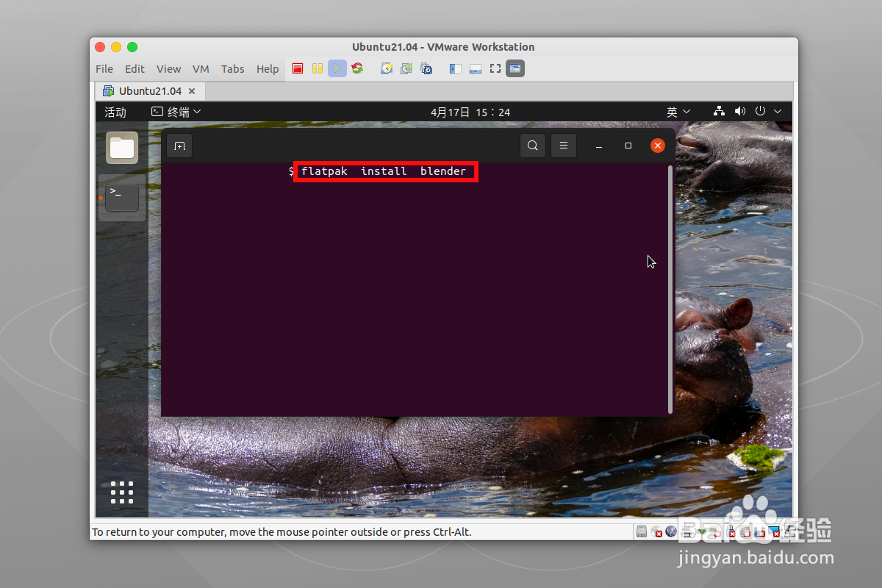The image size is (882, 588).
Task: Open the 英 input method dropdown
Action: [677, 111]
